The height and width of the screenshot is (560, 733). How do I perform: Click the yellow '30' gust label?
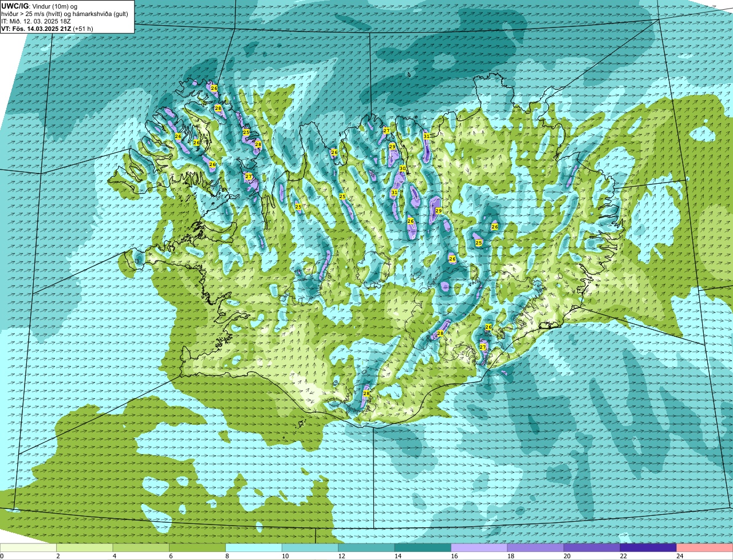pos(403,168)
